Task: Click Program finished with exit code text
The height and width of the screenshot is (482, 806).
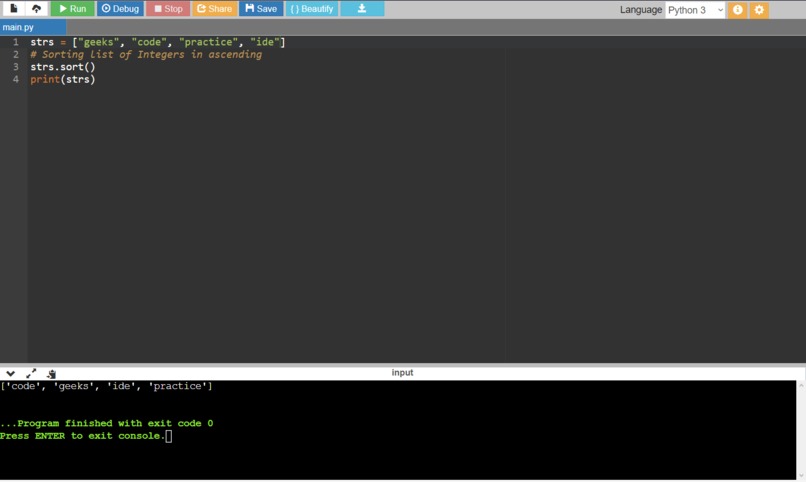Action: (106, 423)
